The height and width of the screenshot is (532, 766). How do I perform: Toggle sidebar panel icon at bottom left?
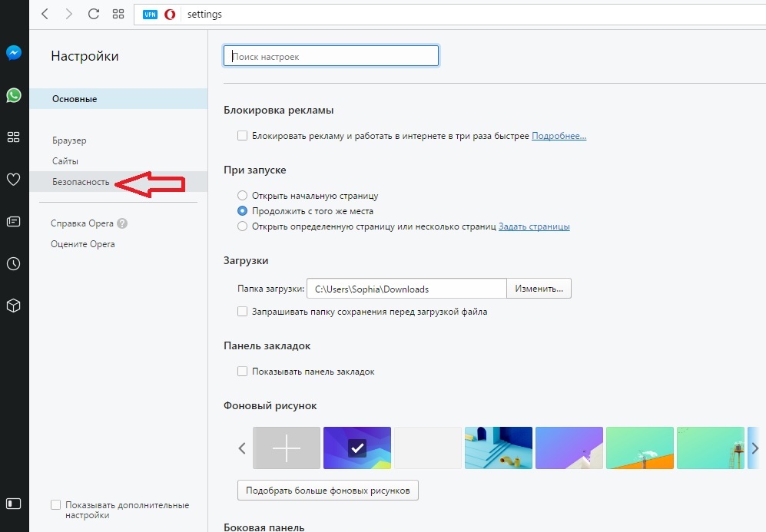[x=14, y=503]
